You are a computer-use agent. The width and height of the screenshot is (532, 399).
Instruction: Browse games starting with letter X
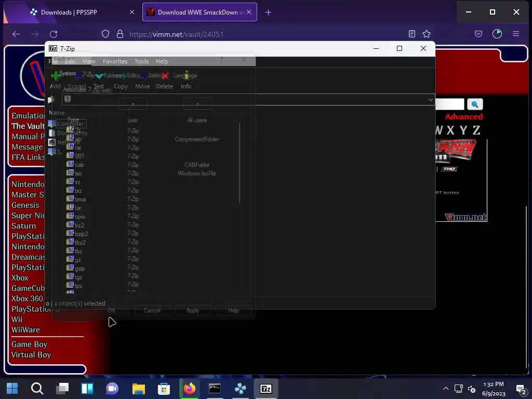coord(450,130)
